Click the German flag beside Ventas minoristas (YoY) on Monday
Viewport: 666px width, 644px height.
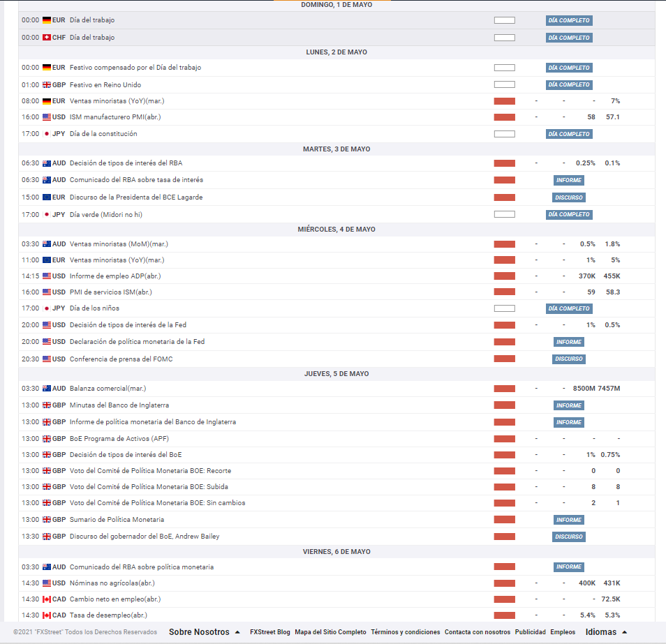(47, 101)
